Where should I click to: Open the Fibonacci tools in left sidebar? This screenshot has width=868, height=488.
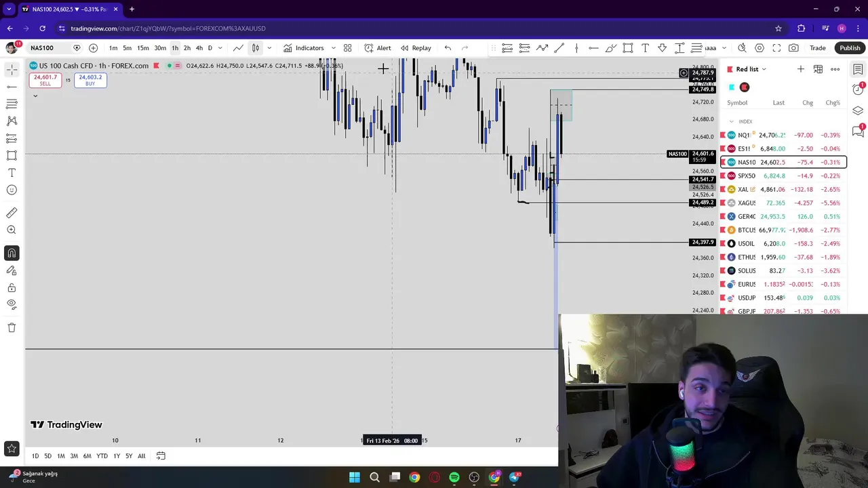click(12, 104)
